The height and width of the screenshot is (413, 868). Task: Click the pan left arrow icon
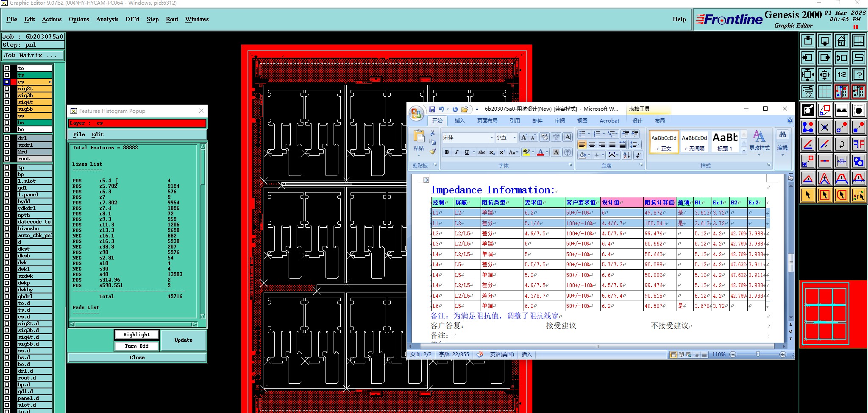tap(808, 58)
